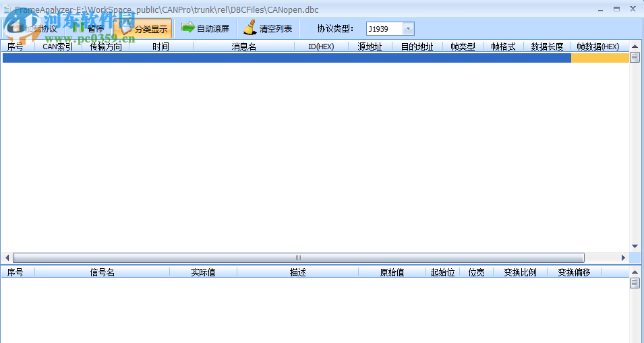The width and height of the screenshot is (644, 343).
Task: Click the 原始值 column header
Action: click(392, 272)
